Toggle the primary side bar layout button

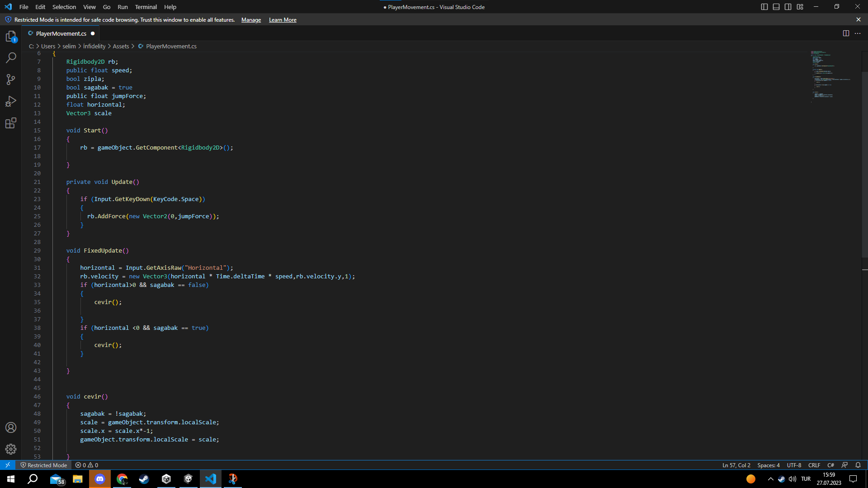[764, 7]
